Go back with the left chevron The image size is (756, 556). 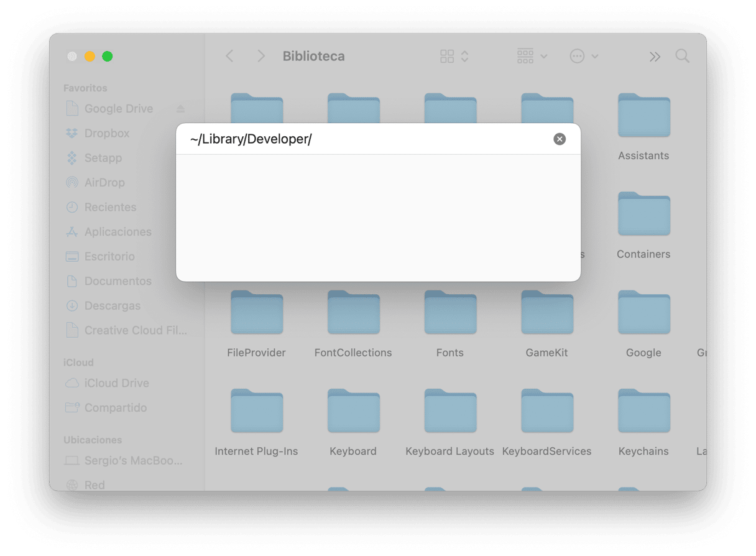coord(229,57)
